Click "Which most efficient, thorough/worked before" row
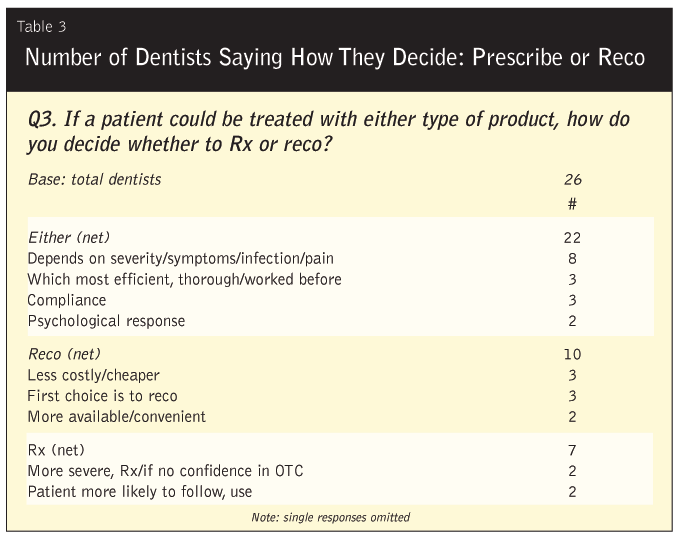Image resolution: width=678 pixels, height=537 pixels. click(x=184, y=279)
